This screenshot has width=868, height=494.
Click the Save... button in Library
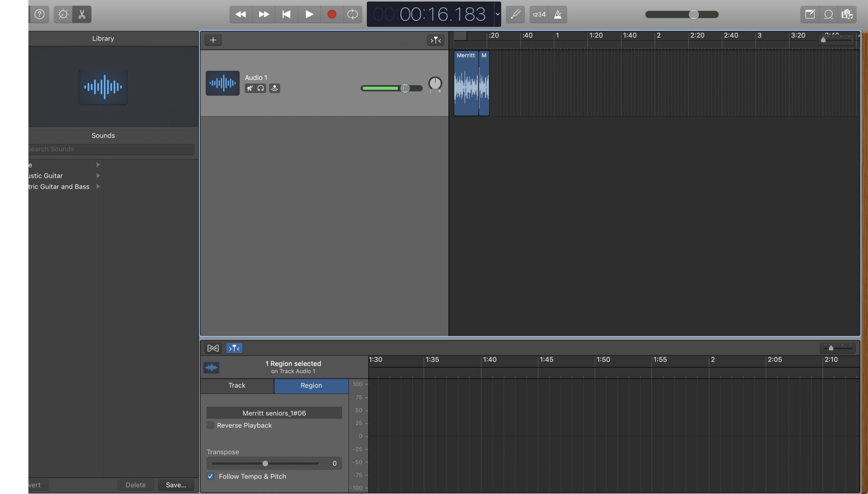176,485
